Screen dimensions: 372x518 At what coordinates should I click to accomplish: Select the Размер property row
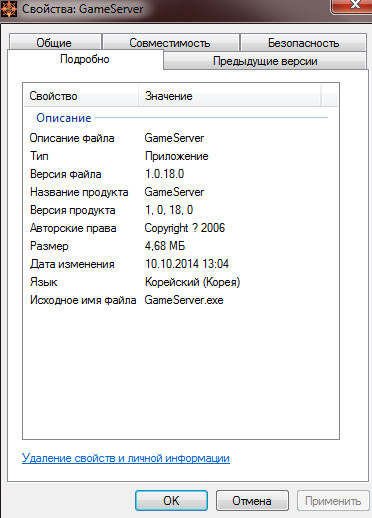coord(181,246)
